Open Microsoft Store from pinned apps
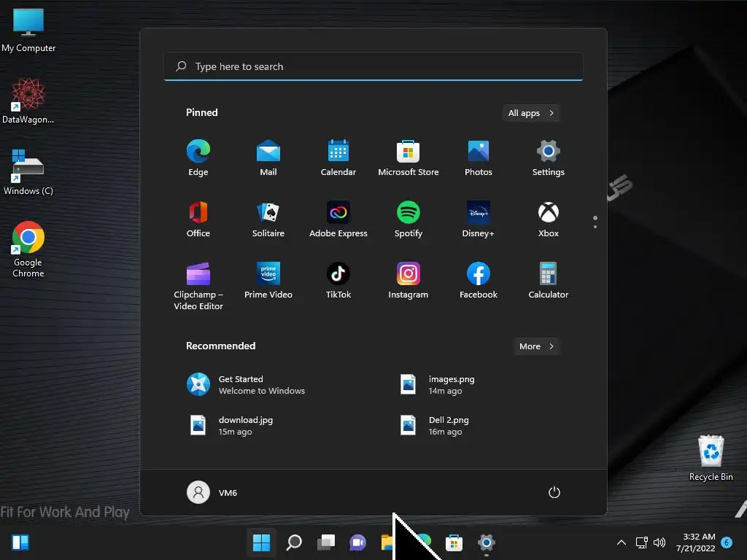The height and width of the screenshot is (560, 747). pos(409,157)
